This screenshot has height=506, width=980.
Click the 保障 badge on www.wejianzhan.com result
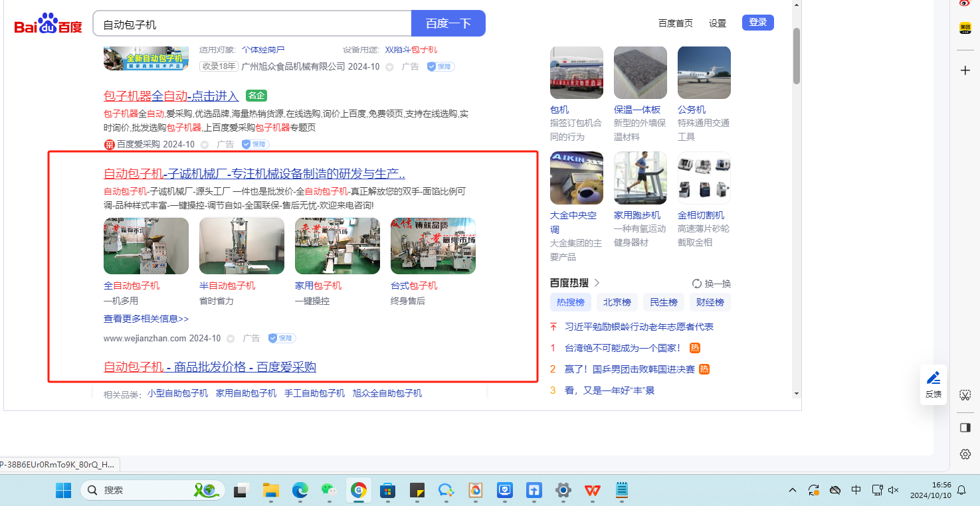click(x=282, y=339)
